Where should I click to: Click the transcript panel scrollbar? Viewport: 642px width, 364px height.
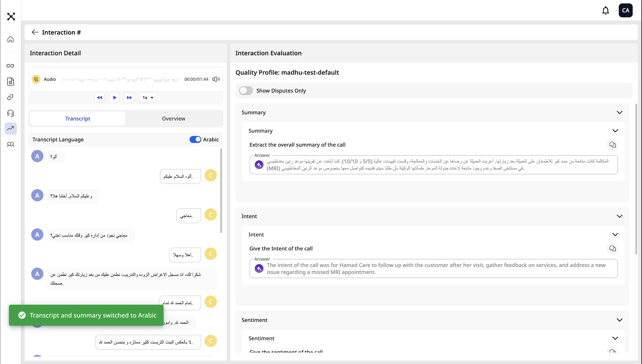tap(221, 191)
